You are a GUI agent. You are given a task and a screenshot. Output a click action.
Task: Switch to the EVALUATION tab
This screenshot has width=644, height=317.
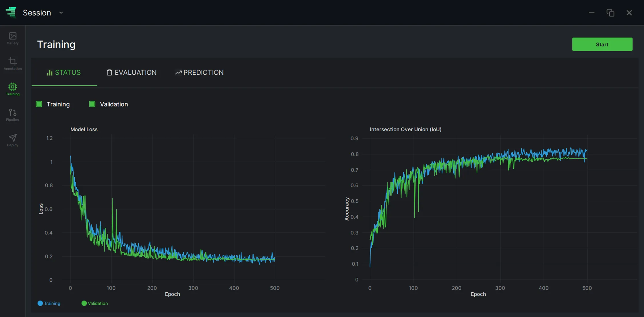coord(132,72)
